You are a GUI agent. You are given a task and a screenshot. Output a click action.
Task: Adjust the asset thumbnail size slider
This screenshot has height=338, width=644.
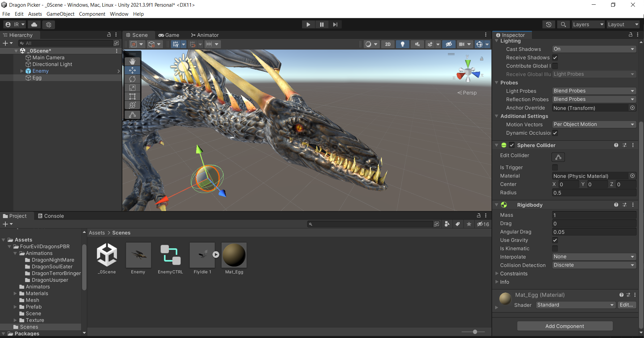coord(475,332)
